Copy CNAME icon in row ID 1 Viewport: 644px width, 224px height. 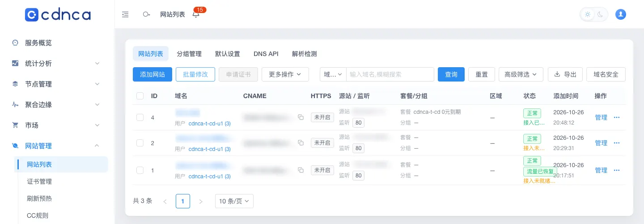click(x=301, y=170)
